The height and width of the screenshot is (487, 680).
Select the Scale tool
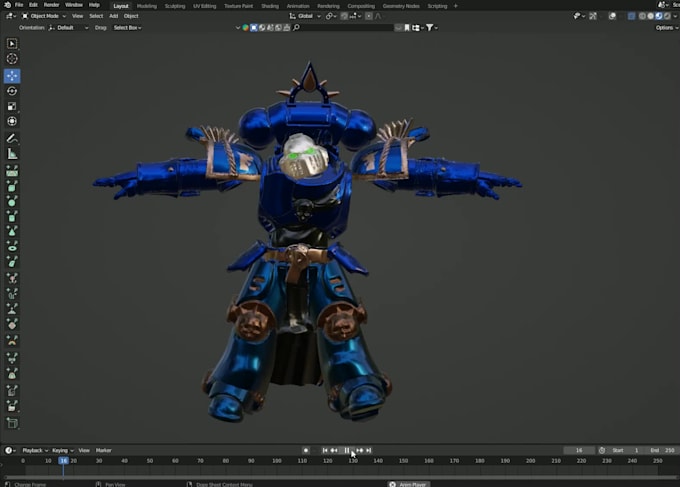[x=12, y=106]
